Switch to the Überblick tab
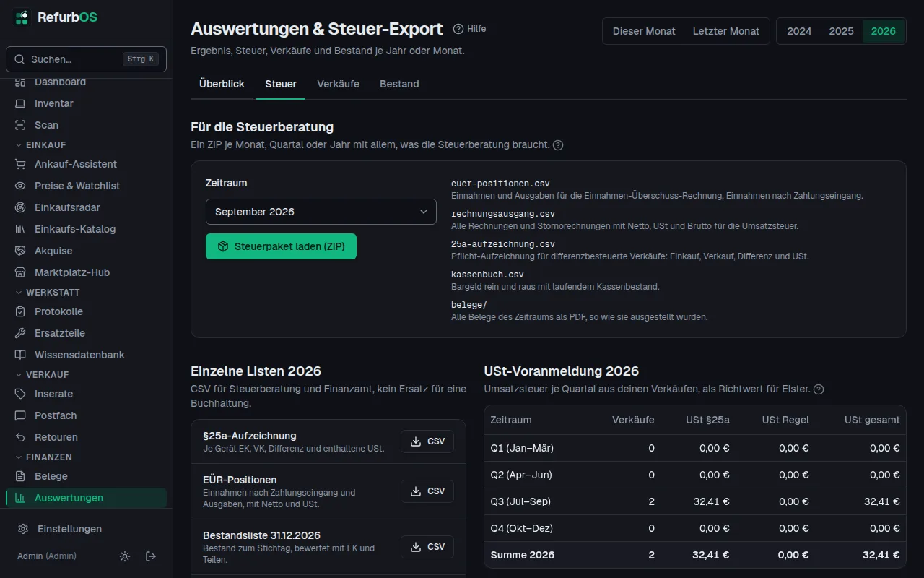The image size is (924, 578). pyautogui.click(x=222, y=84)
